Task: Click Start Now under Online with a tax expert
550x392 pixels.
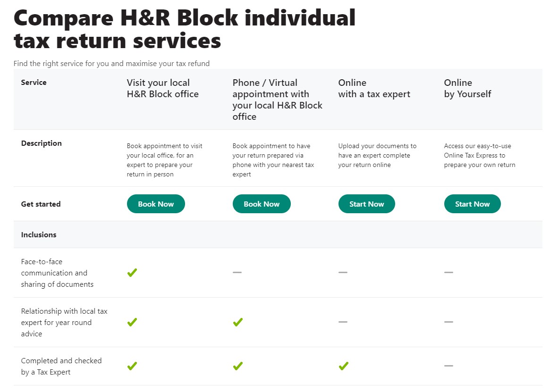Action: click(367, 204)
